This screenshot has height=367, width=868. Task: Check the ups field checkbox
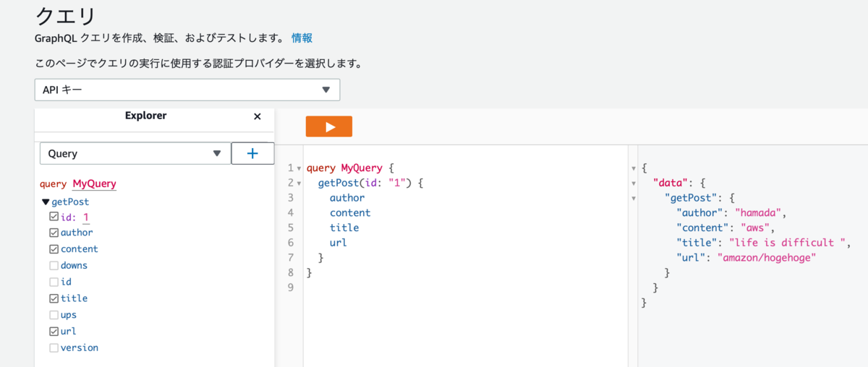pos(54,315)
